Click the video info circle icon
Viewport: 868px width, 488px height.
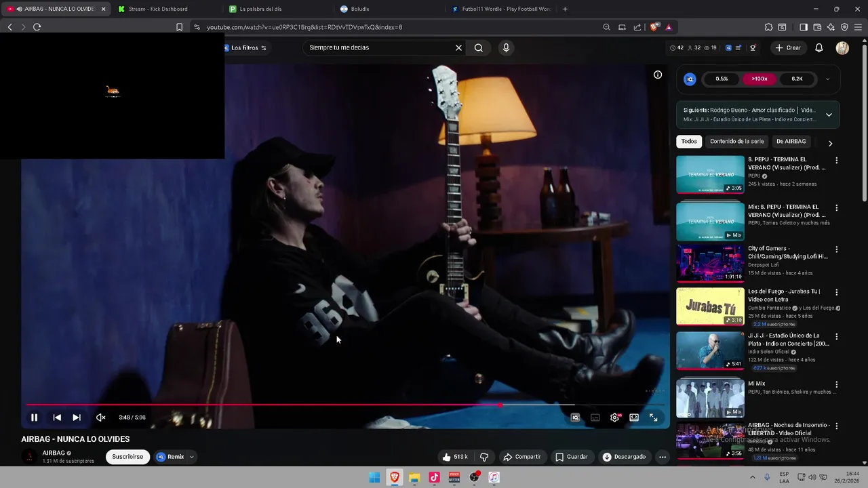[658, 75]
